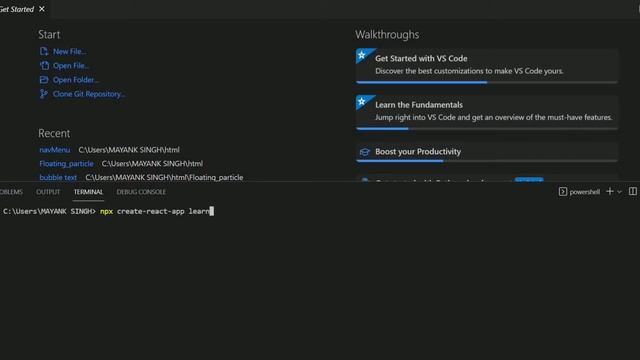The height and width of the screenshot is (360, 640).
Task: Click the Recent heading
Action: [x=54, y=133]
